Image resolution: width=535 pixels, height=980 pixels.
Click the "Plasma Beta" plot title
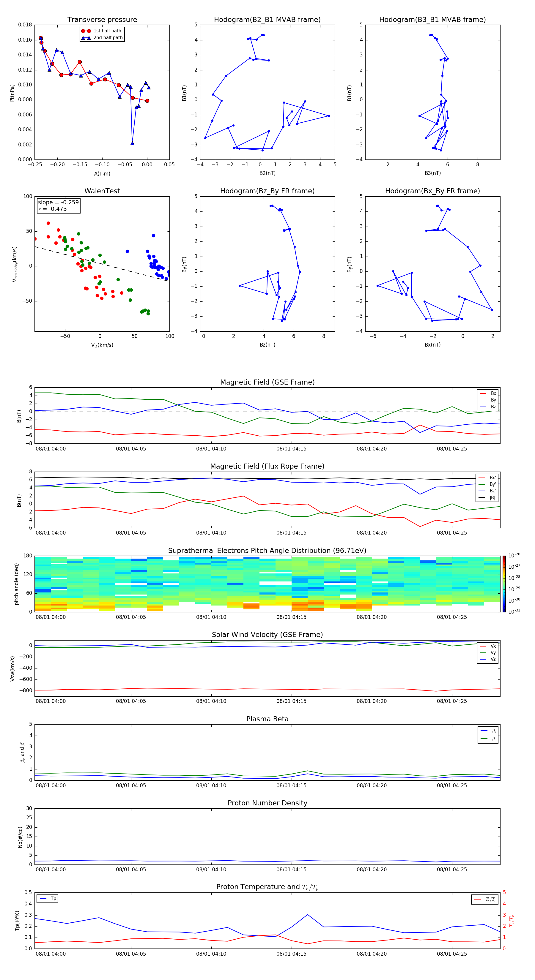(267, 719)
